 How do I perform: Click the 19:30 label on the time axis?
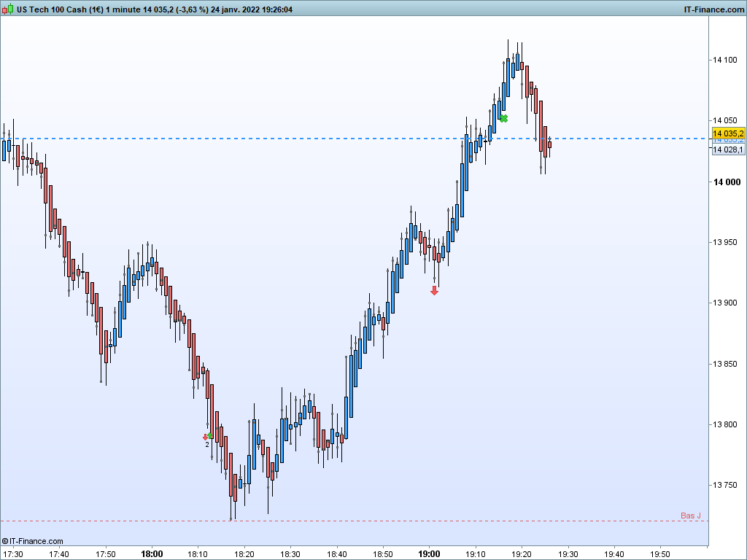[568, 554]
